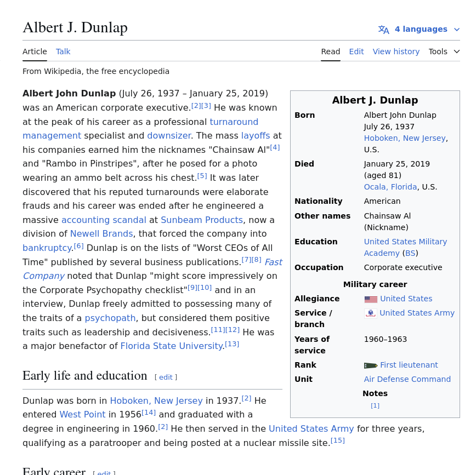The width and height of the screenshot is (476, 475).
Task: Open Hoboken, New Jersey link in Early life
Action: tap(156, 400)
